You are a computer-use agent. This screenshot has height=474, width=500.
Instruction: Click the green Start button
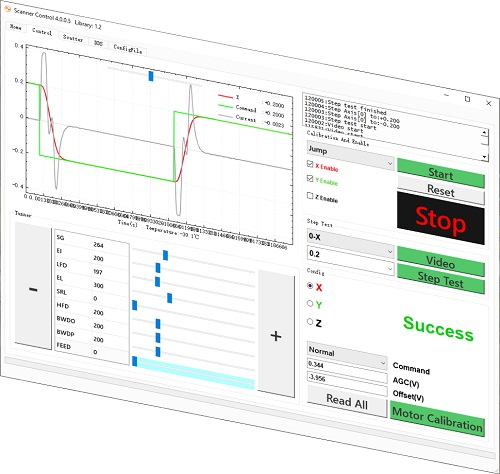point(441,173)
